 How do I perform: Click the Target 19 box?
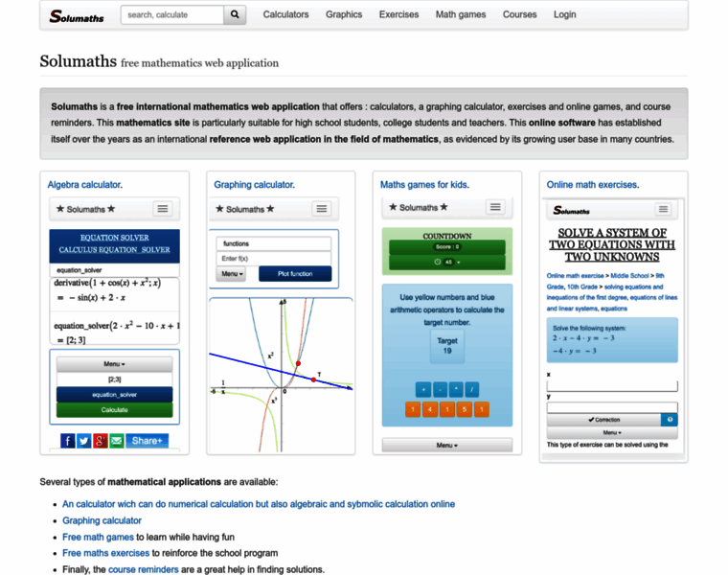tap(447, 346)
